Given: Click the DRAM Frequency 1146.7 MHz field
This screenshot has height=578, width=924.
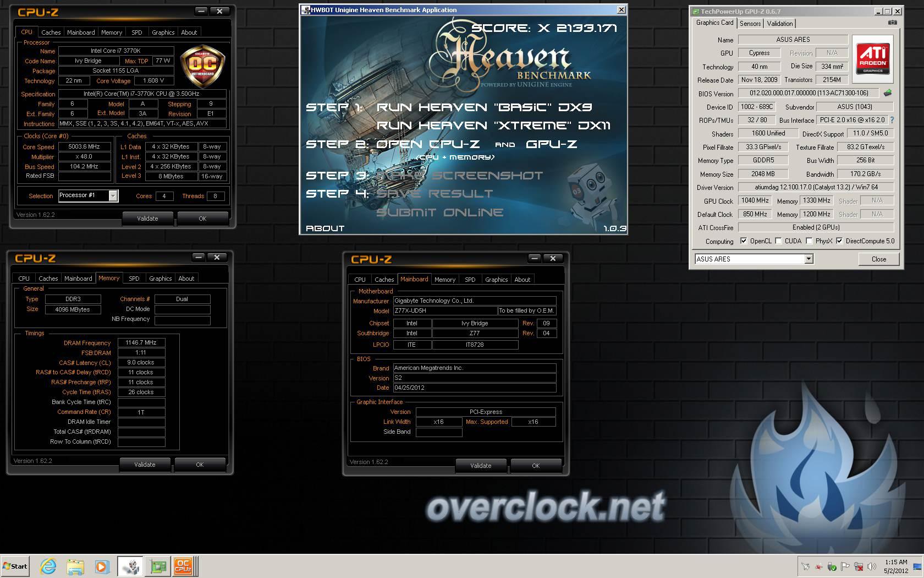Looking at the screenshot, I should (141, 342).
